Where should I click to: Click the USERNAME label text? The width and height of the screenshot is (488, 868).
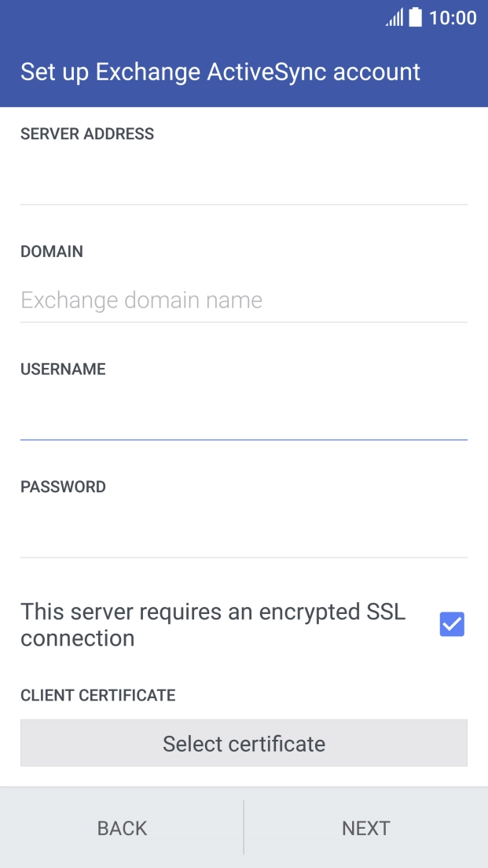tap(63, 369)
